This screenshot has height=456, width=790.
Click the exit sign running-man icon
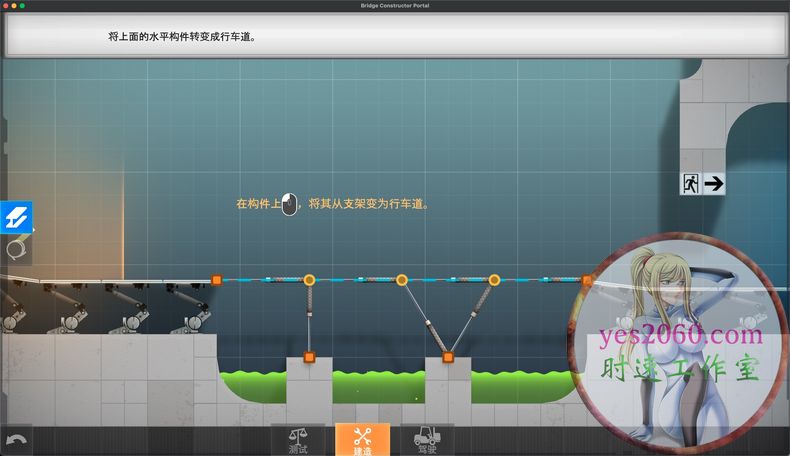(x=690, y=183)
